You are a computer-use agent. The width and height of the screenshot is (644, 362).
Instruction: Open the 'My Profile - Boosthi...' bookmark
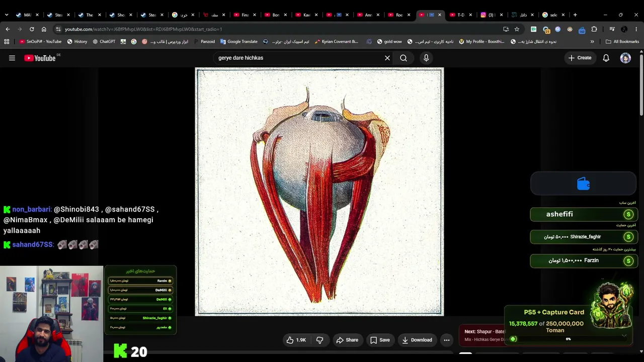coord(481,42)
